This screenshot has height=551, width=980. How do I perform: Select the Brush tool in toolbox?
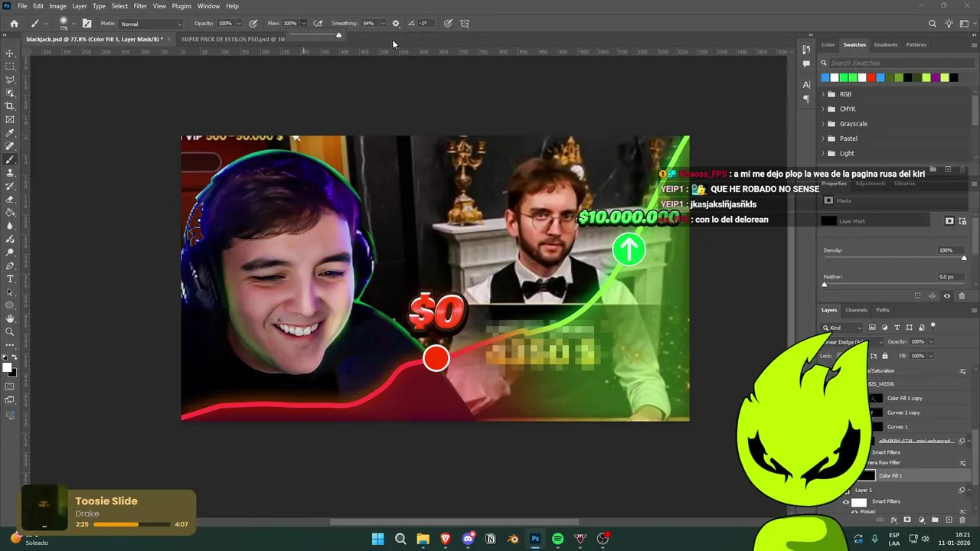10,160
